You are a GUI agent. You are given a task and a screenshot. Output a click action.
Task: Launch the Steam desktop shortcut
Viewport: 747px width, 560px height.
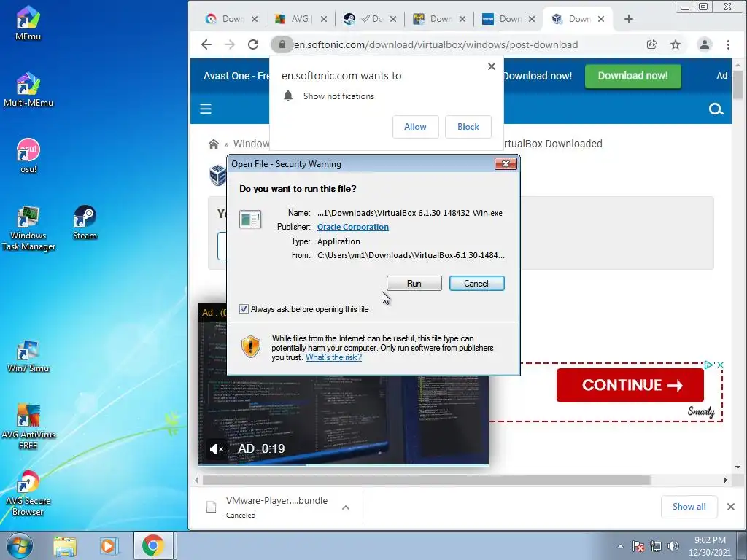pos(85,222)
